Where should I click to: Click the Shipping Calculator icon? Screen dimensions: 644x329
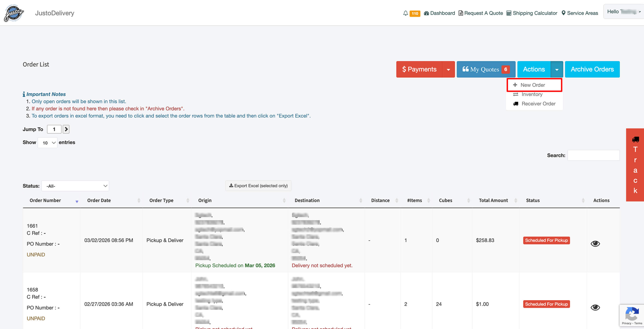tap(509, 13)
